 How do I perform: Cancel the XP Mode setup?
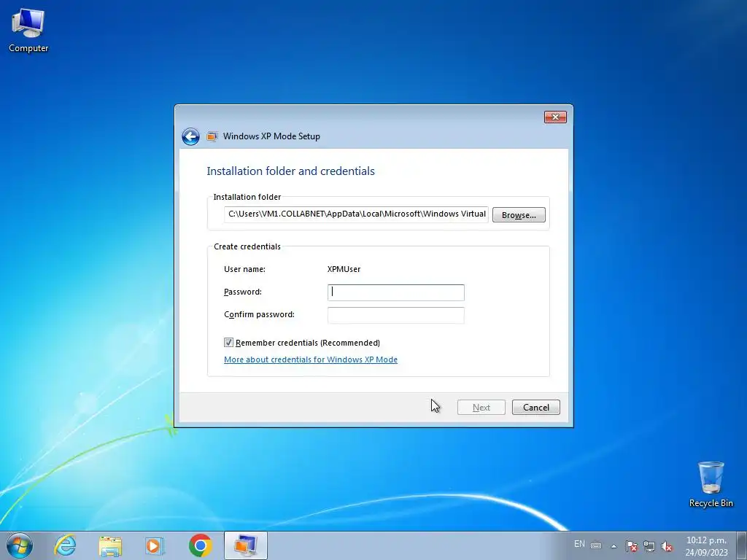pyautogui.click(x=536, y=407)
